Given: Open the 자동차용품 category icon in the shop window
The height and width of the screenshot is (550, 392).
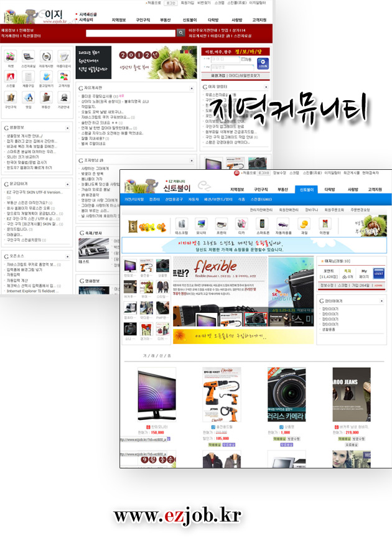Looking at the screenshot, I should (283, 224).
